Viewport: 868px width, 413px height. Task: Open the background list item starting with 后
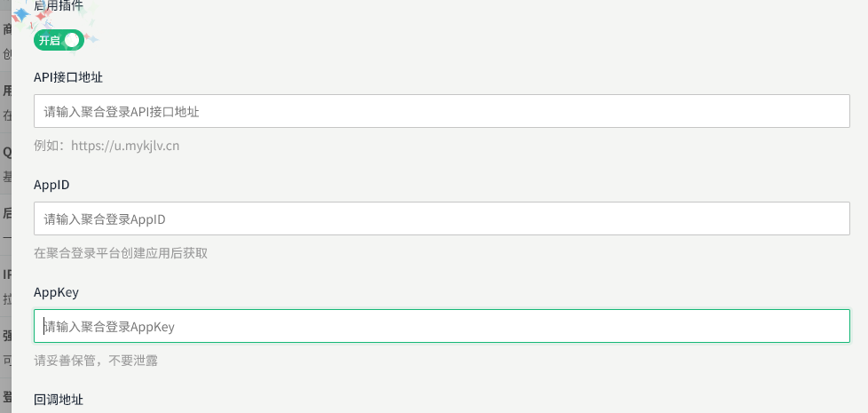tap(6, 213)
